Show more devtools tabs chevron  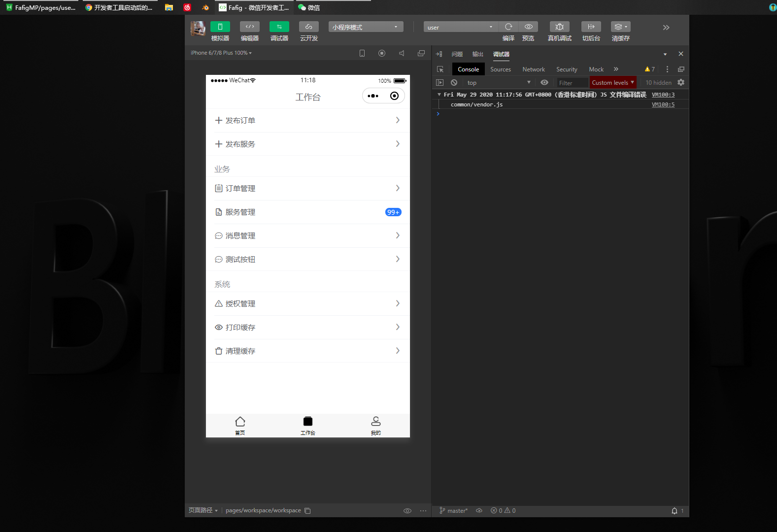(x=616, y=69)
